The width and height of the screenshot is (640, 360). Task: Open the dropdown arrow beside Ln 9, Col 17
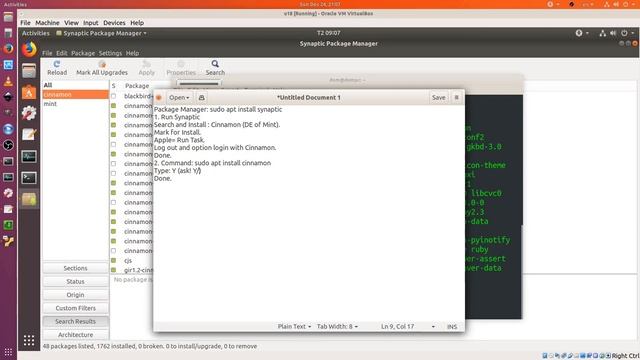[433, 327]
